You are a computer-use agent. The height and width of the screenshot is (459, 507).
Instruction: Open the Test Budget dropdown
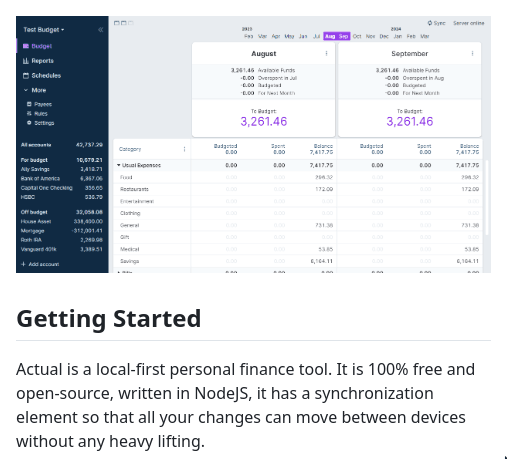[x=44, y=30]
